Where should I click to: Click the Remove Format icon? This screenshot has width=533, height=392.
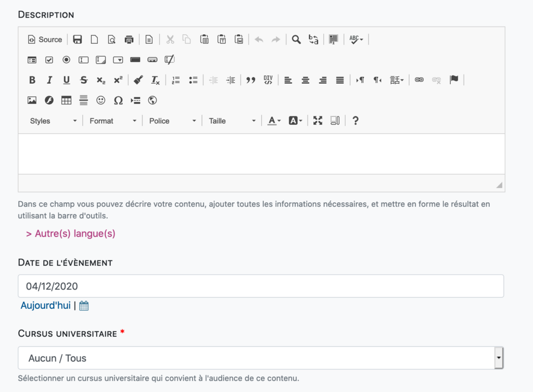pos(155,80)
